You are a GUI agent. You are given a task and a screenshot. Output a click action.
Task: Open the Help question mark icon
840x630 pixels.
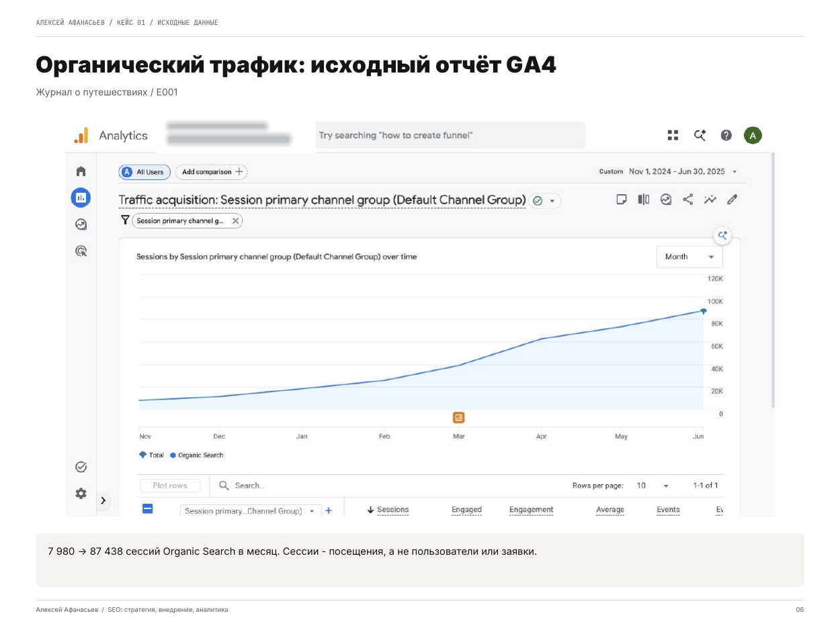pos(726,135)
